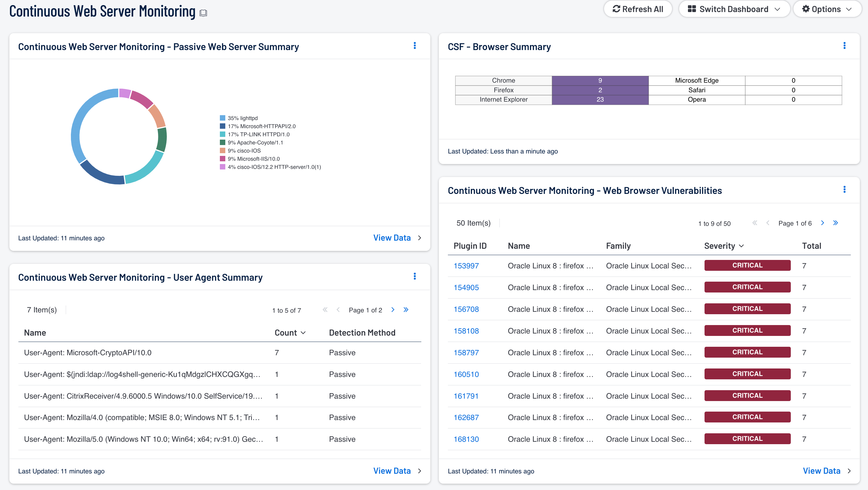Go to next page of vulnerabilities table
Screen dimensions: 868x490
tap(822, 223)
